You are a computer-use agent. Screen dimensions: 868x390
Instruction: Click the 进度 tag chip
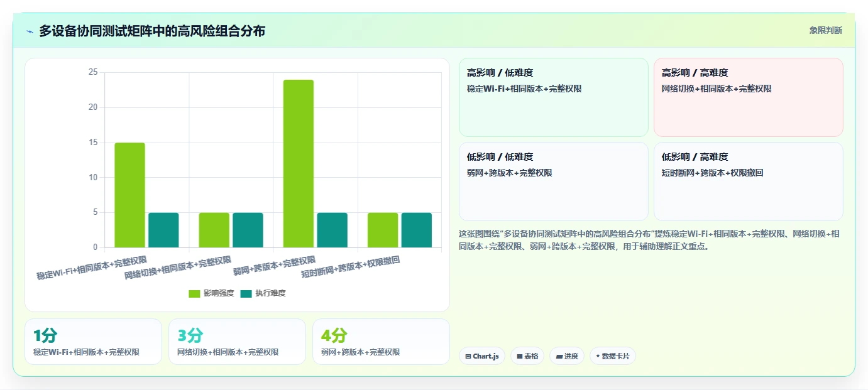(x=567, y=356)
